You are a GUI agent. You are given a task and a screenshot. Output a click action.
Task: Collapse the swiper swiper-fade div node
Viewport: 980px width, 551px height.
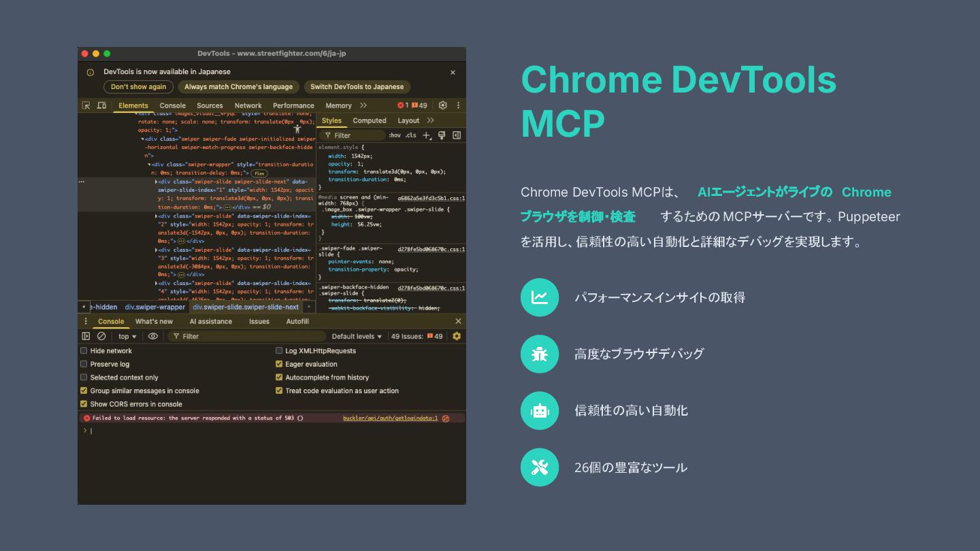tap(142, 139)
